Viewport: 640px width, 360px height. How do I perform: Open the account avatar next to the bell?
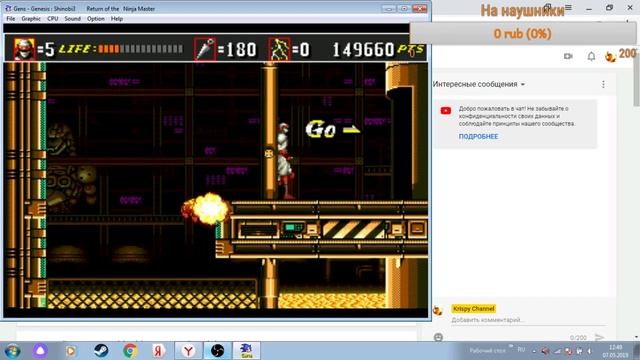(x=611, y=56)
